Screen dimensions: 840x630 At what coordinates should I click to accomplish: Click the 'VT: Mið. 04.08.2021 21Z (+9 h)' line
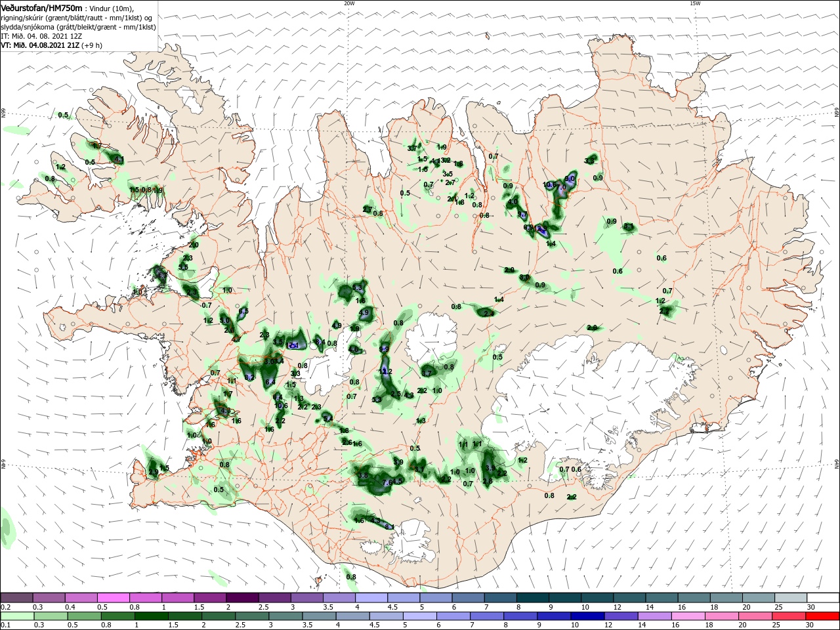51,45
